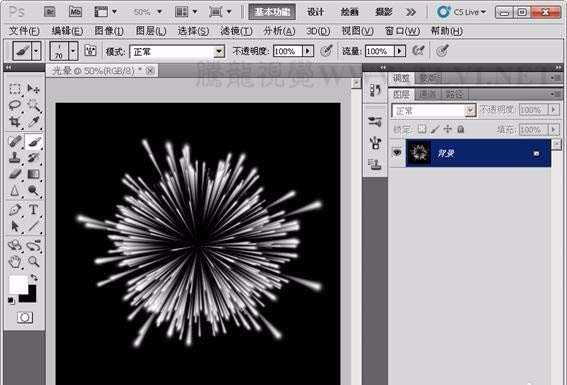Switch to the 设计 workspace
The height and width of the screenshot is (385, 567).
pyautogui.click(x=315, y=12)
